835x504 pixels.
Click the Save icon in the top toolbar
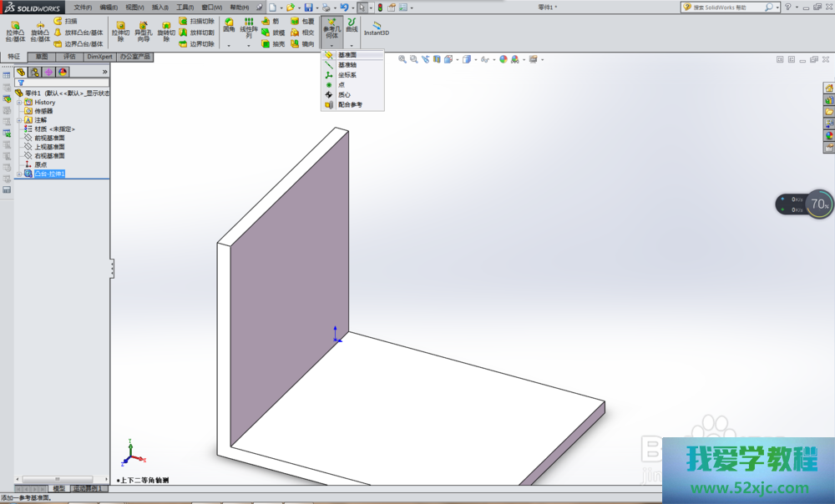308,8
